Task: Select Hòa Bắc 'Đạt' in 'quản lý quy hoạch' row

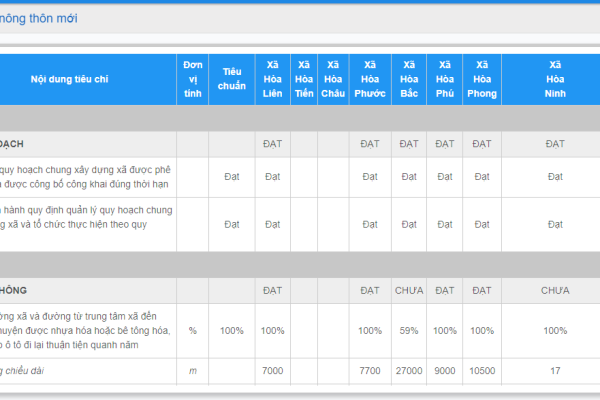Action: pos(409,224)
